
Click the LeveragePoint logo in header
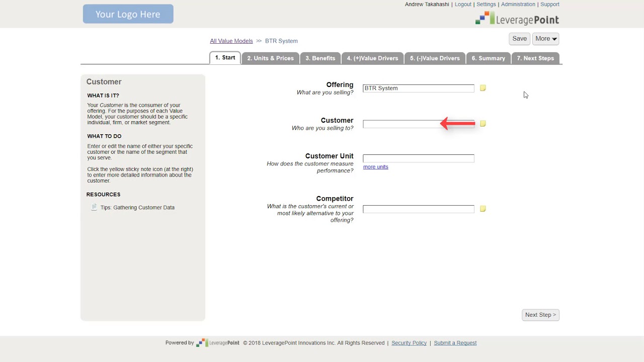point(517,19)
